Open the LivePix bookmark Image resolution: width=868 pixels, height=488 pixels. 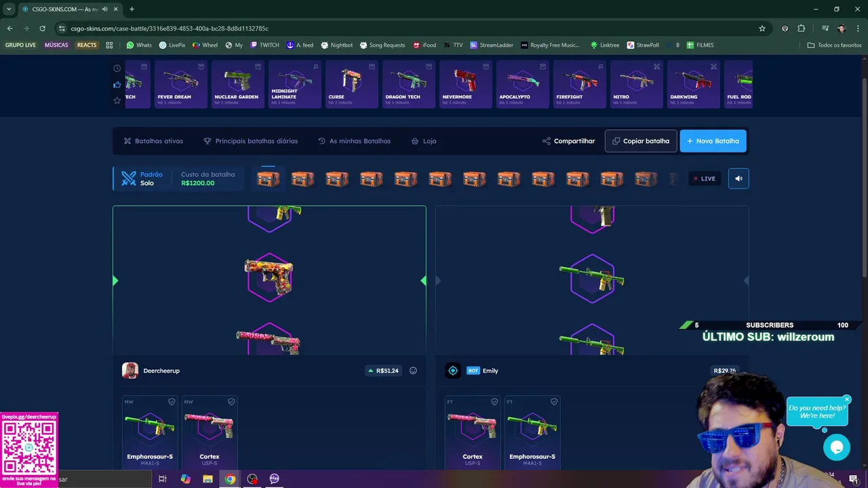pyautogui.click(x=172, y=45)
